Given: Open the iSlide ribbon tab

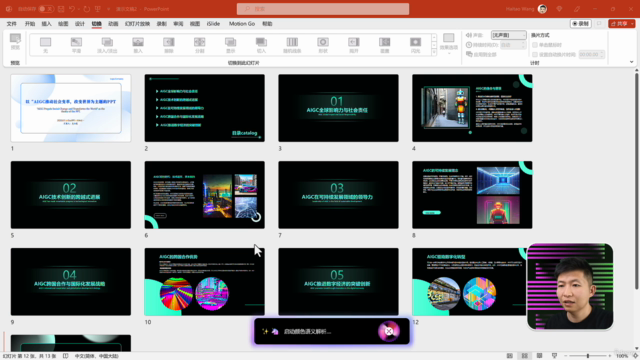Looking at the screenshot, I should (213, 24).
